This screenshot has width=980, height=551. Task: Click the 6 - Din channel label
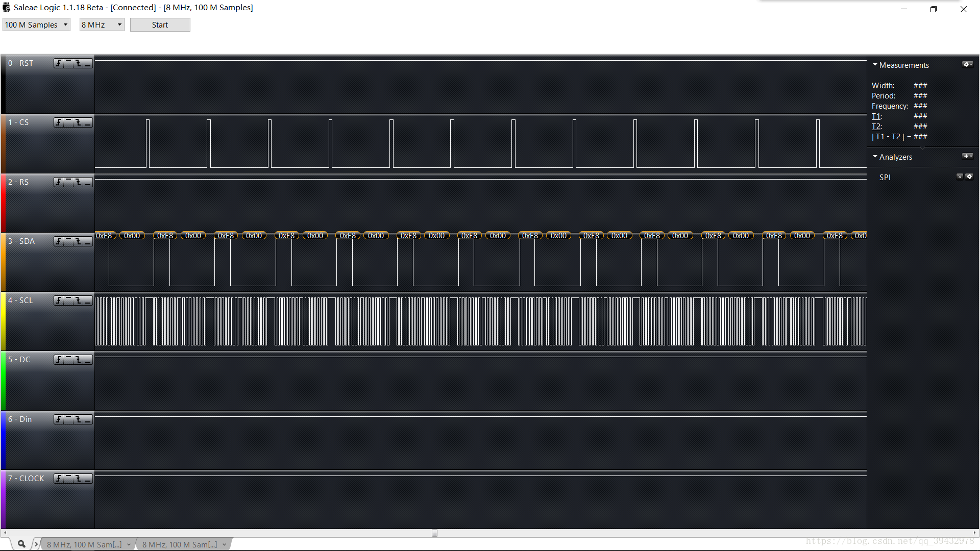20,419
